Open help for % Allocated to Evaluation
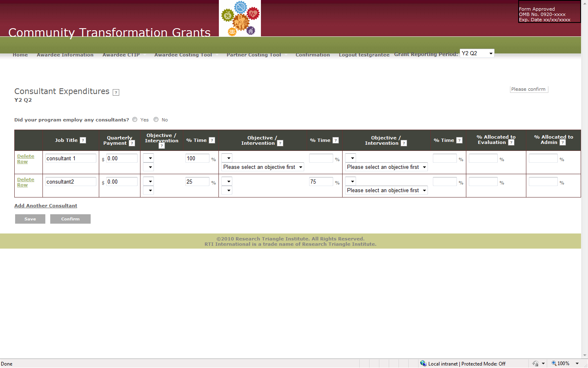 coord(511,142)
